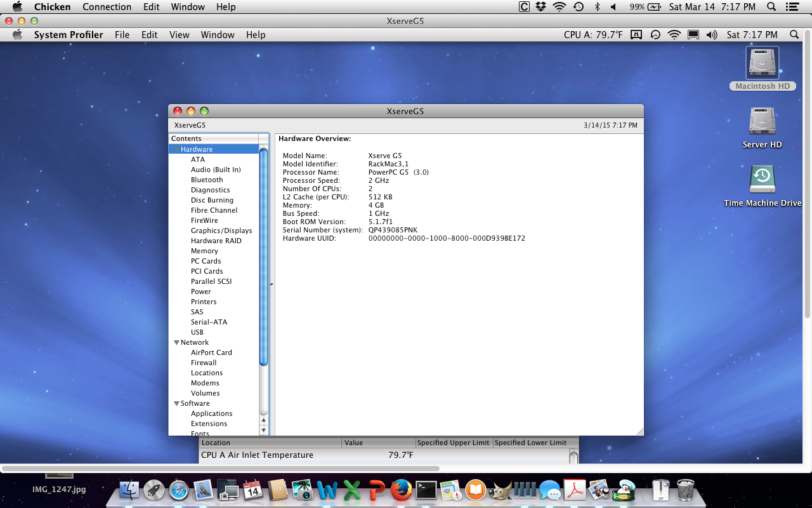812x508 pixels.
Task: Select Applications under Software
Action: pos(211,413)
